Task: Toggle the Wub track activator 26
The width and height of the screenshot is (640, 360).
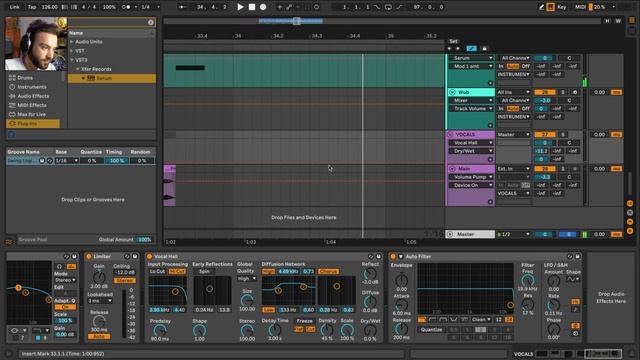Action: [544, 92]
